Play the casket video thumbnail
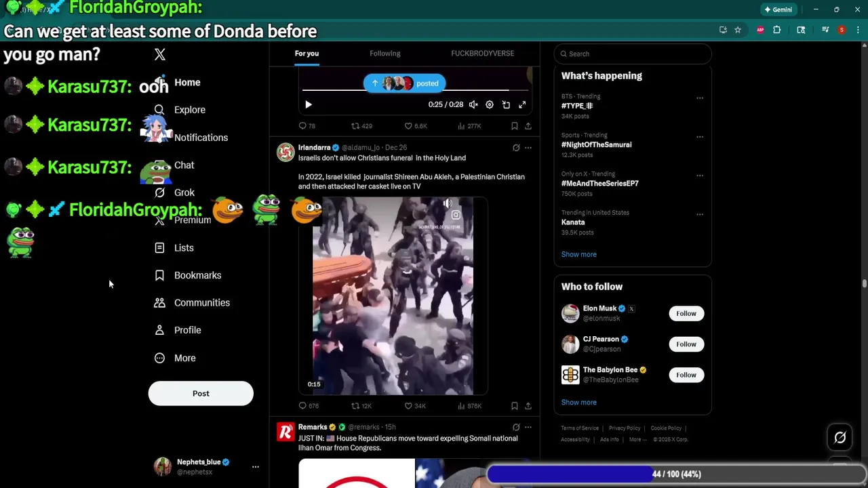Image resolution: width=868 pixels, height=488 pixels. [393, 296]
